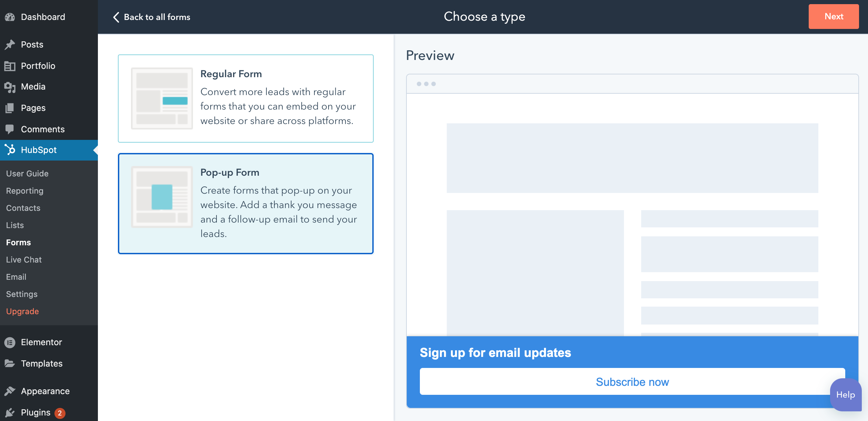Click the Plugins plug icon
The width and height of the screenshot is (868, 421).
click(10, 412)
